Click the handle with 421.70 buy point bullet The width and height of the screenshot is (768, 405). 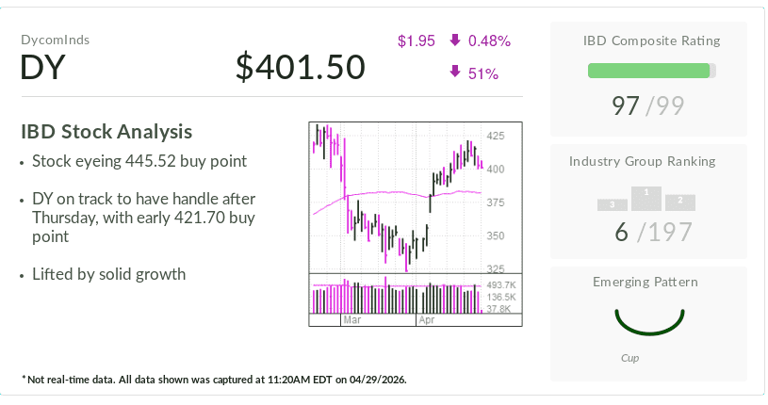(143, 217)
